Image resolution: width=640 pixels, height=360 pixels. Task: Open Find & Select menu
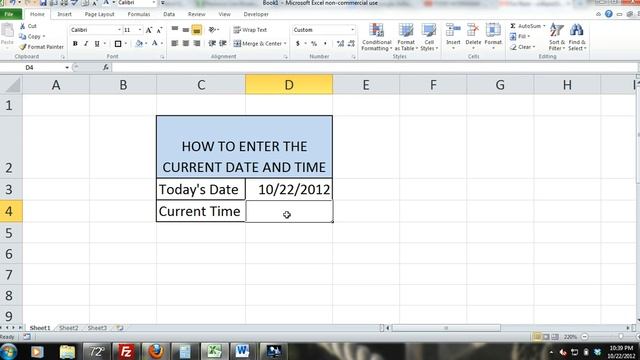coord(577,37)
